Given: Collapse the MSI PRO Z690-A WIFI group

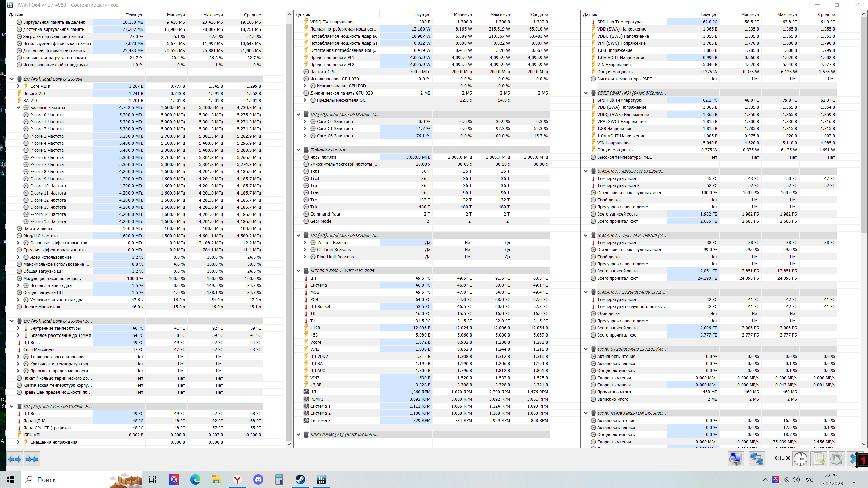Looking at the screenshot, I should [x=298, y=271].
